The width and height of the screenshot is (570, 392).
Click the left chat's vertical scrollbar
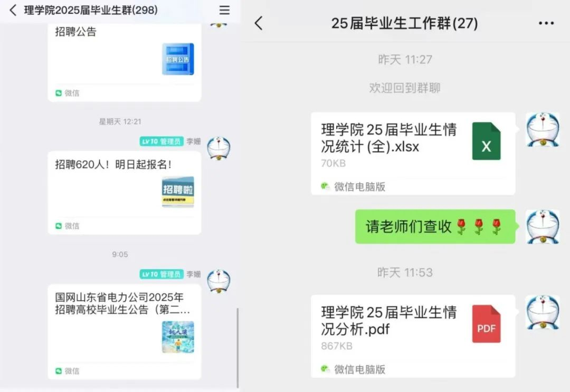pos(237,348)
